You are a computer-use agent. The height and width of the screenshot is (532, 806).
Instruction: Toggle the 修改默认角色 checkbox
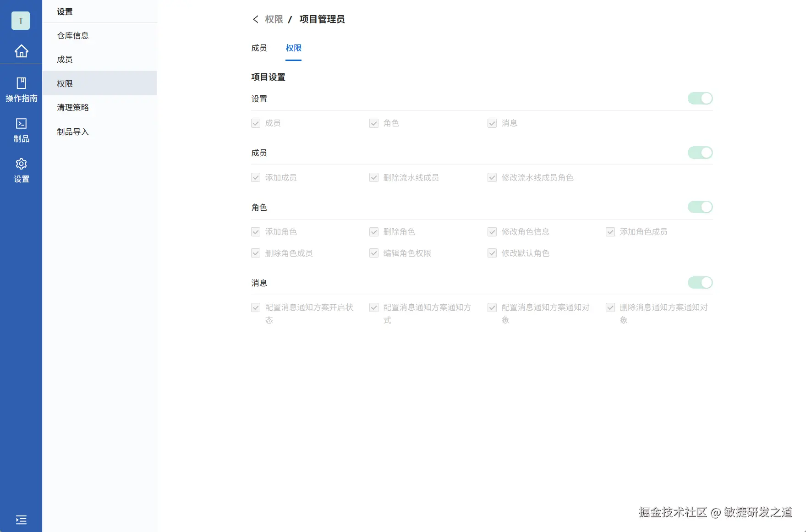coord(492,253)
